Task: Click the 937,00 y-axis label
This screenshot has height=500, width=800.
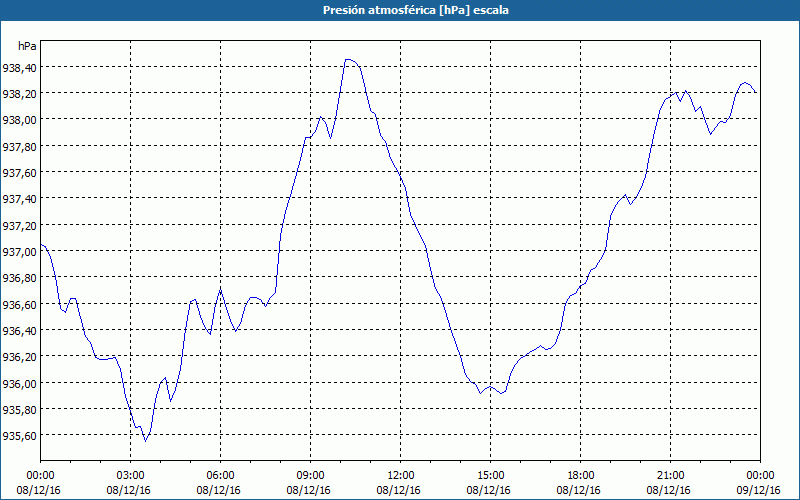Action: (x=20, y=252)
